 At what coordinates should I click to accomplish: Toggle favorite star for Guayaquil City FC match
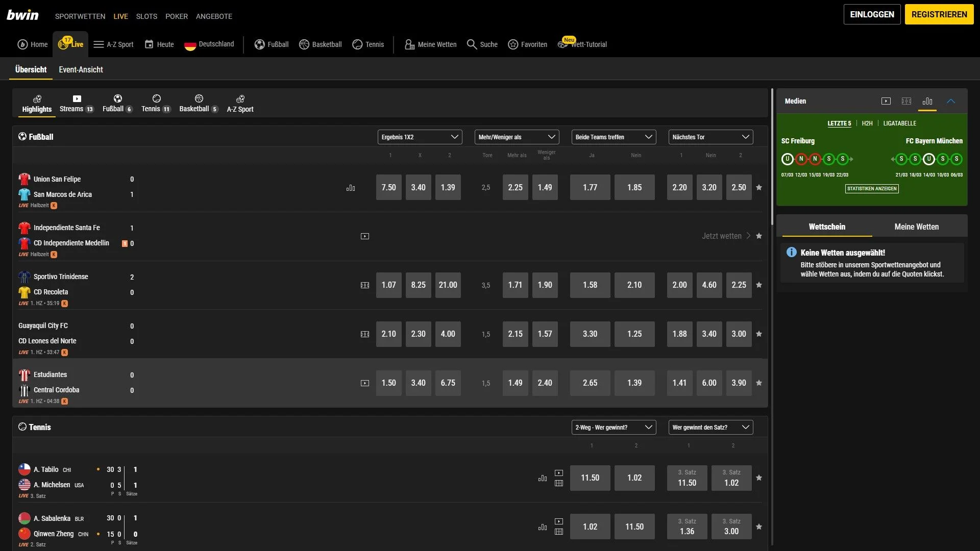pyautogui.click(x=759, y=334)
